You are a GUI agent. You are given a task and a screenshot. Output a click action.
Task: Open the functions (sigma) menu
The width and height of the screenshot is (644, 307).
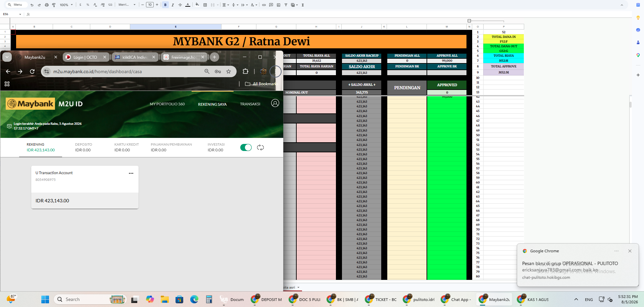303,5
